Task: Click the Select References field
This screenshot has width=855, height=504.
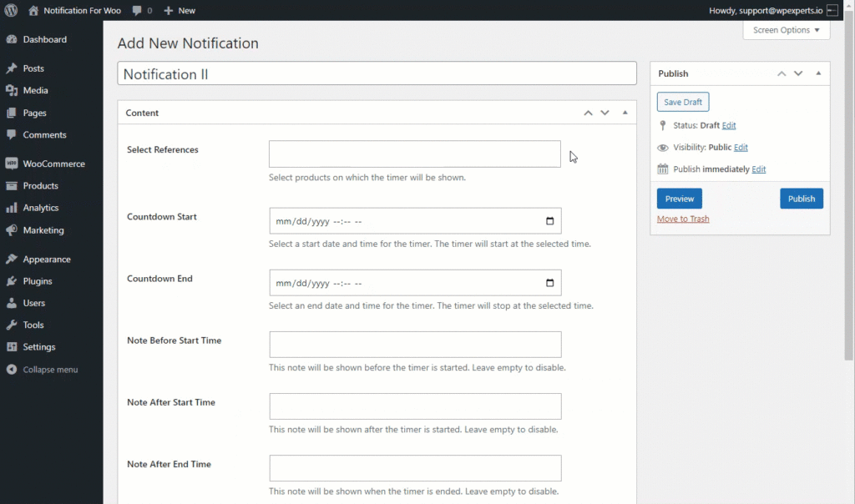Action: point(414,154)
